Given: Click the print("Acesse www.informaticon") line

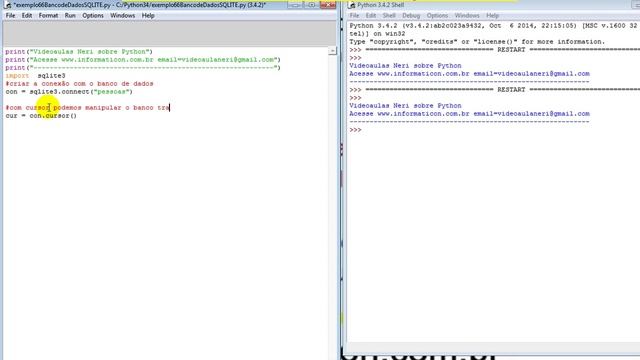Looking at the screenshot, I should click(x=143, y=60).
